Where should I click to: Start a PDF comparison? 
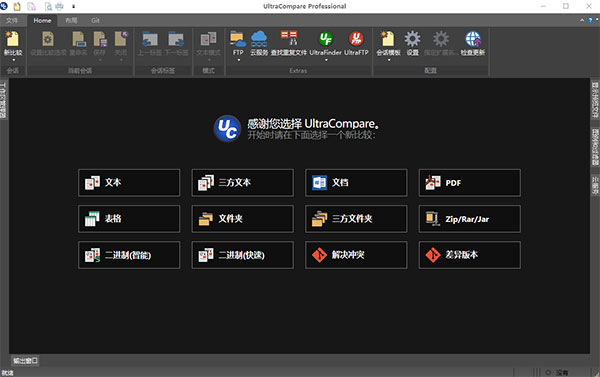pyautogui.click(x=470, y=183)
